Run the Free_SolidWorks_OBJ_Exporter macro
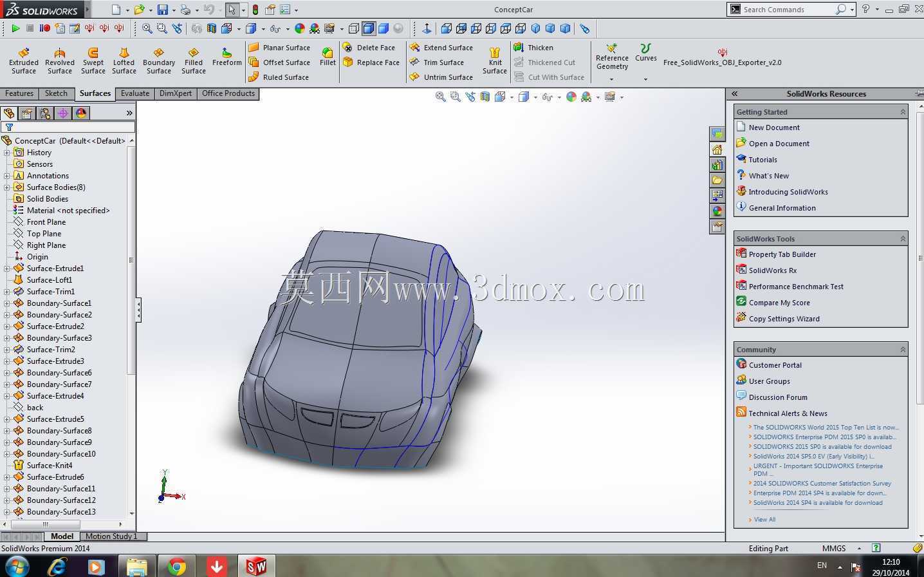 coord(722,57)
